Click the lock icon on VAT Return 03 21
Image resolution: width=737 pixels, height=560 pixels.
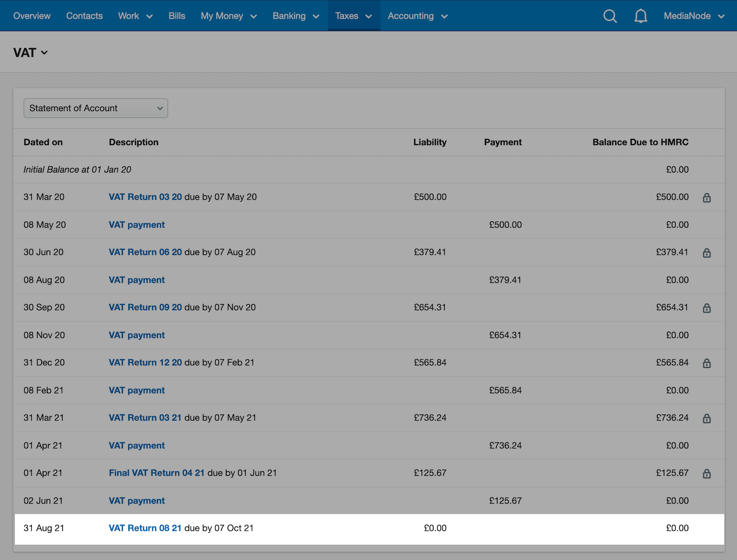707,418
